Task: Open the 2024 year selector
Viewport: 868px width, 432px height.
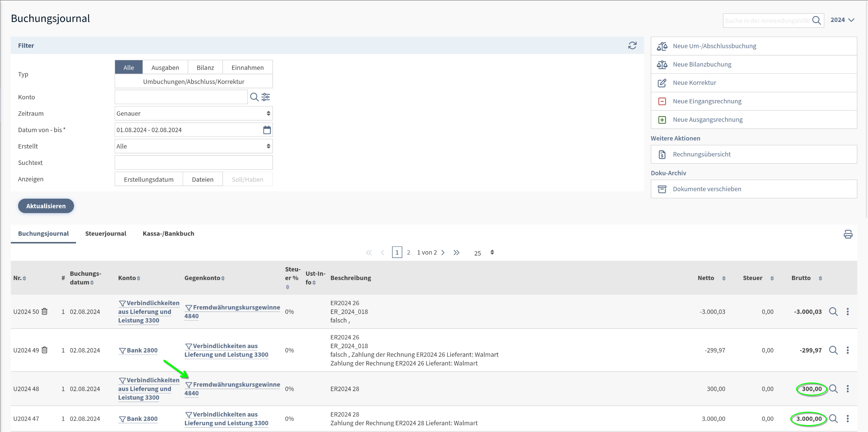Action: click(842, 20)
